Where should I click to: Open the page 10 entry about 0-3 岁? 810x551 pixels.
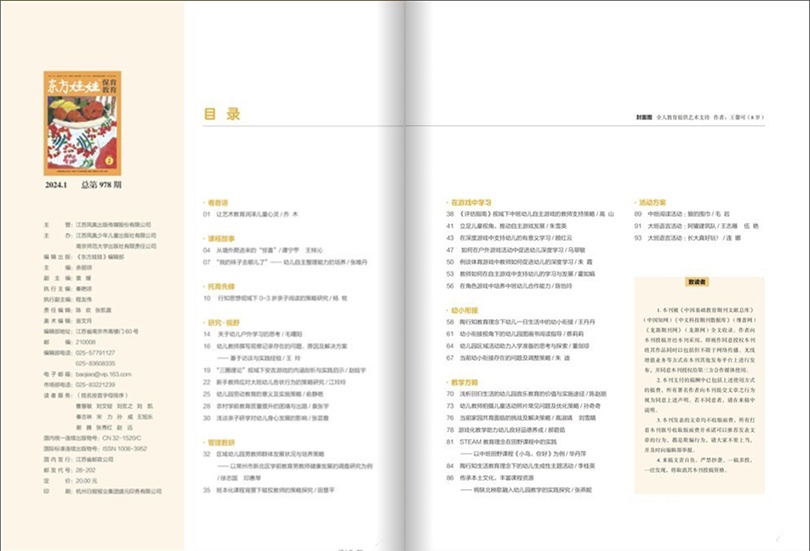275,298
